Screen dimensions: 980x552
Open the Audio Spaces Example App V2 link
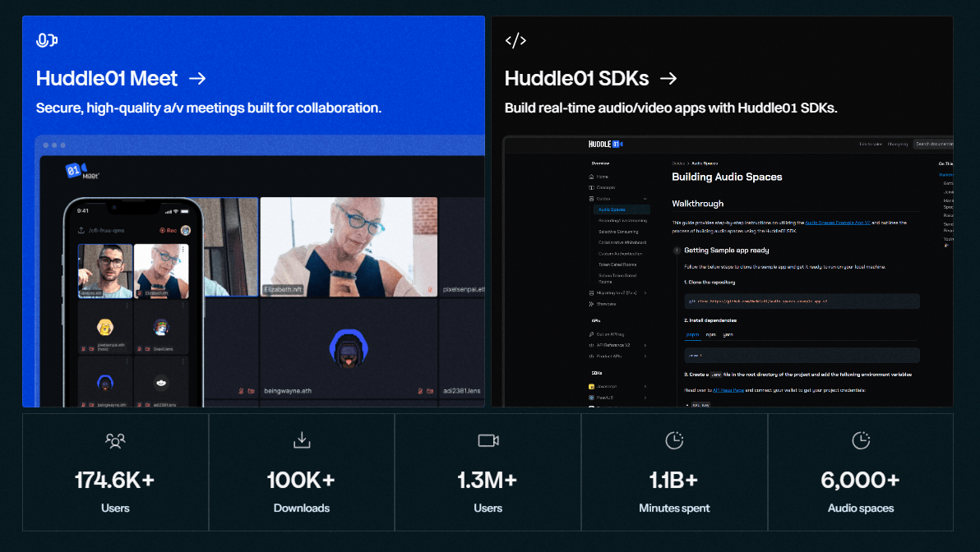point(838,223)
